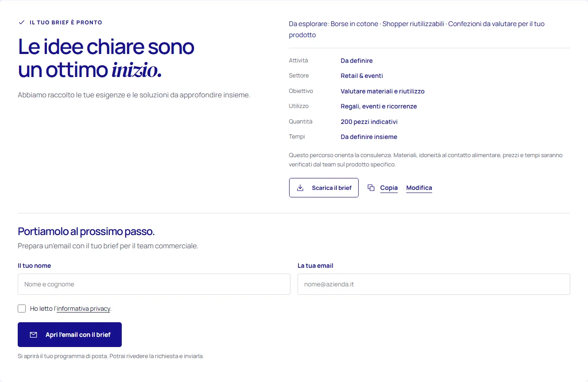Click the headline Le idee chiare sono un ottimo inizio
This screenshot has height=382, width=588.
tap(106, 58)
